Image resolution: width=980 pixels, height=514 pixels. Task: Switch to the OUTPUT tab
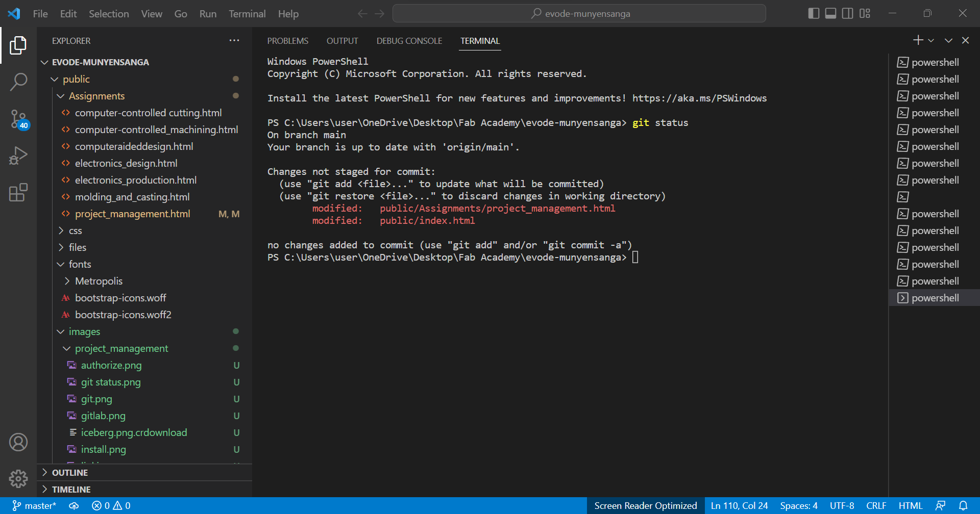342,41
